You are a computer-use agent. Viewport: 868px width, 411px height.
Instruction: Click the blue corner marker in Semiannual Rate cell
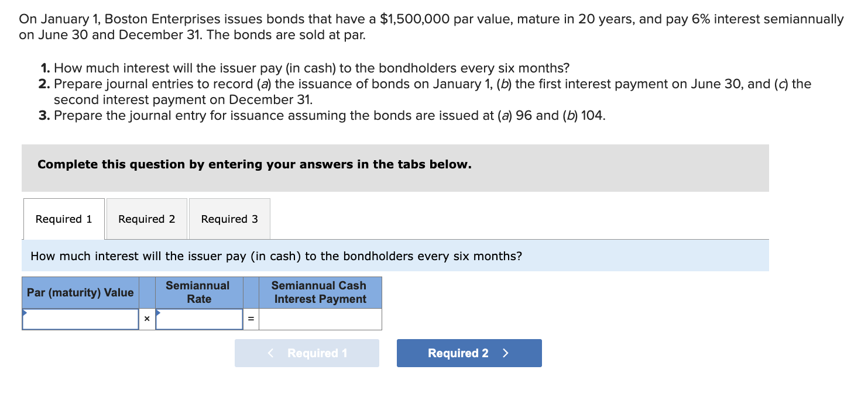click(x=157, y=313)
